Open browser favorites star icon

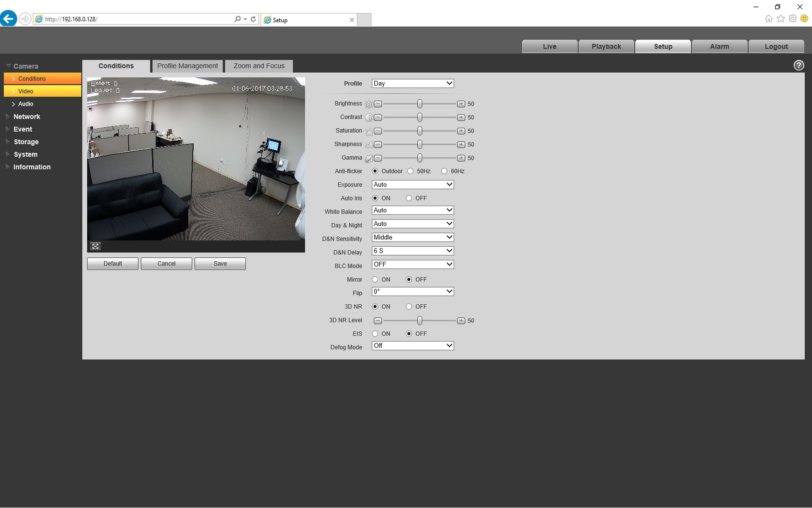click(x=781, y=19)
